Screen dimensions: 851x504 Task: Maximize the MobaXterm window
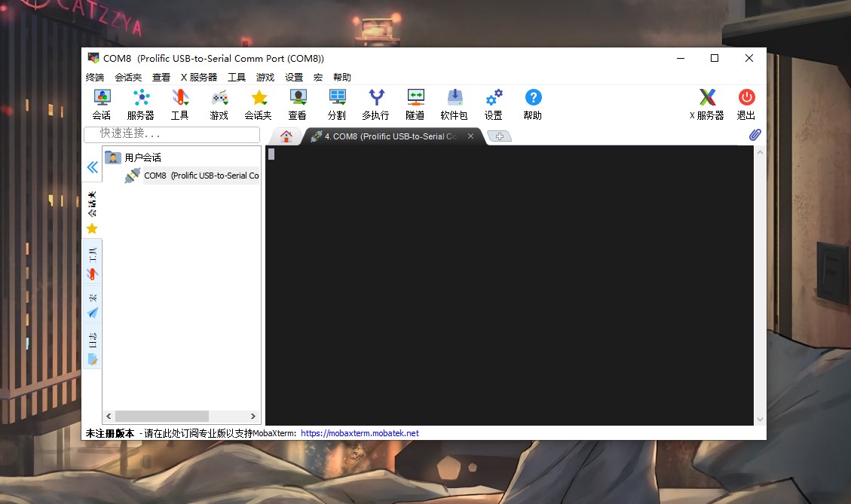click(x=715, y=58)
